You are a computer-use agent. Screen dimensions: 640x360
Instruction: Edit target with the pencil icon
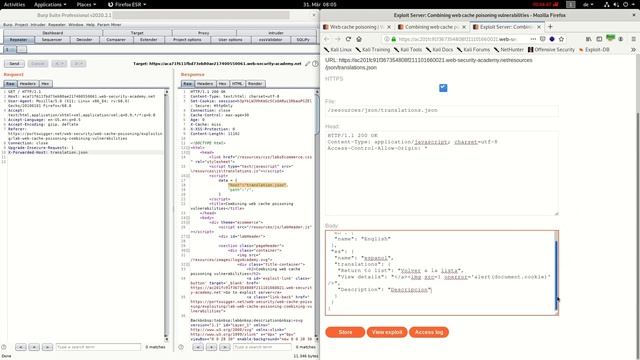tap(308, 64)
